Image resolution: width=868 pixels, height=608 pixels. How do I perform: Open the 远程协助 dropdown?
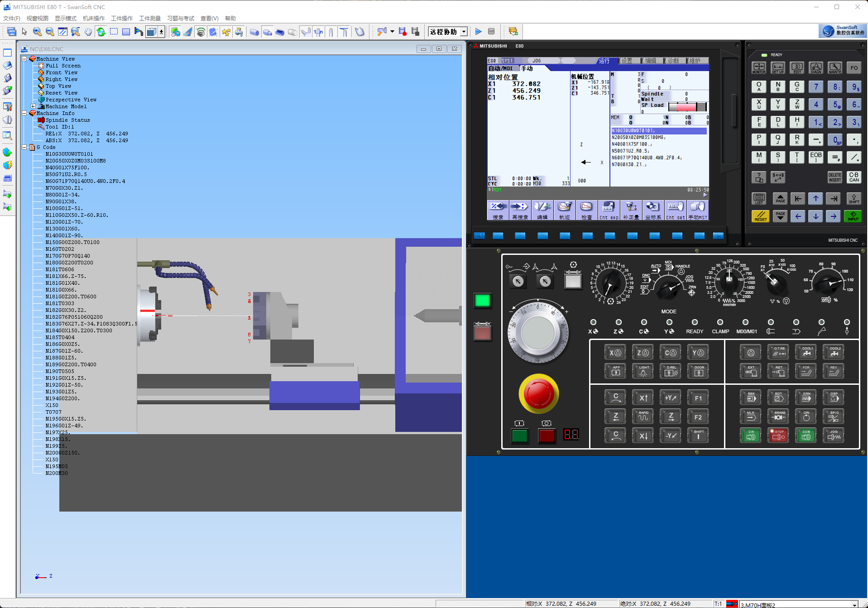(464, 32)
